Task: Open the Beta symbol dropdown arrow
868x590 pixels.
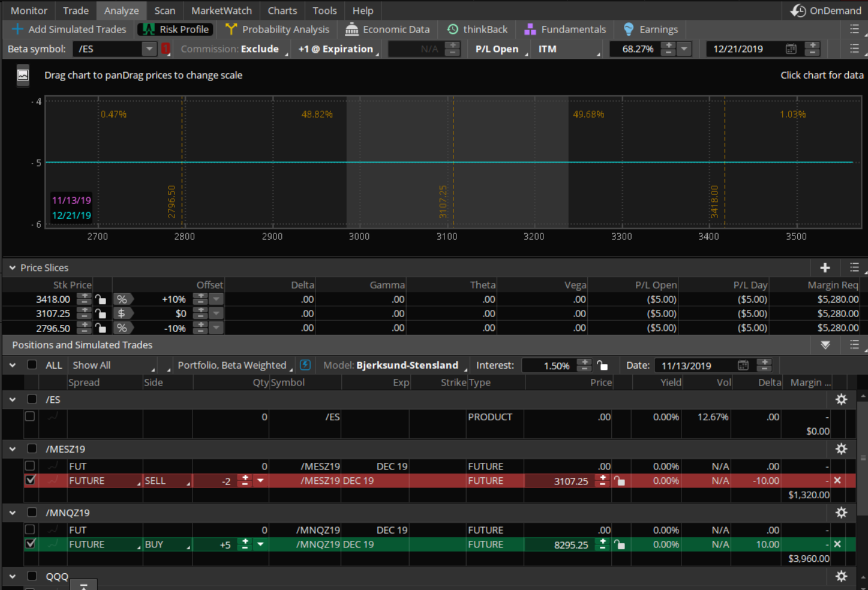Action: 149,49
